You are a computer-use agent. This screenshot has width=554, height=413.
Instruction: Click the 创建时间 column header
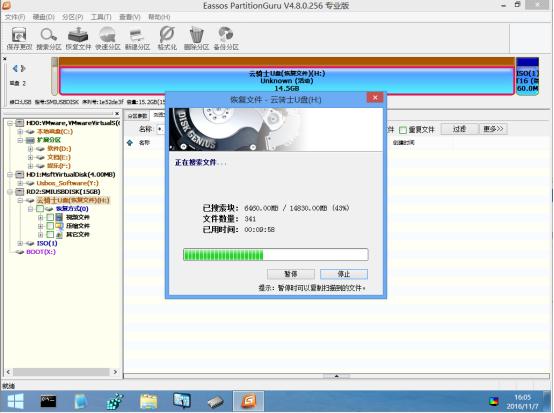pyautogui.click(x=403, y=143)
